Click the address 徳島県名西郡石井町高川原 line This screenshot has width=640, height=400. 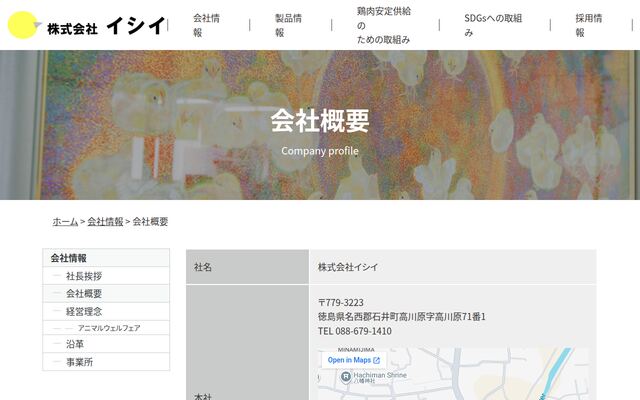(x=402, y=317)
